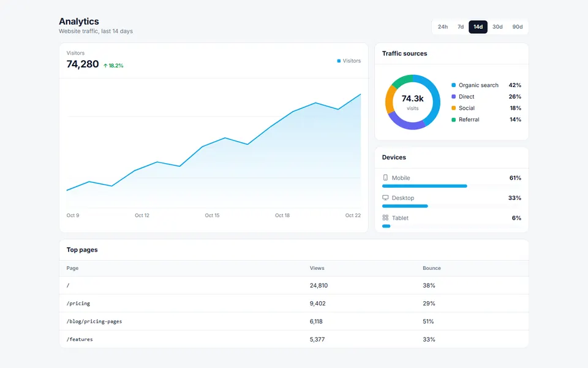Click the 6% tablet value
Screen dimensions: 588x368
click(x=516, y=218)
